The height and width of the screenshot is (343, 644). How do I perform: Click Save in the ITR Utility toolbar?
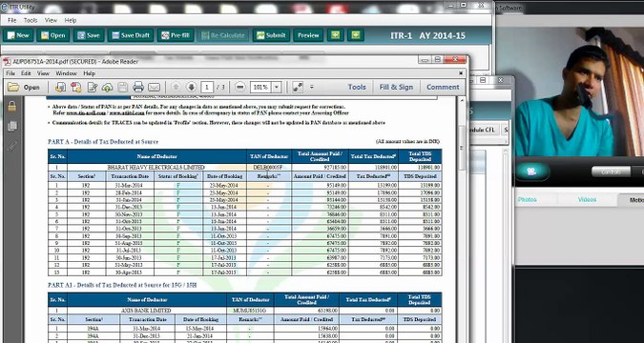[x=89, y=35]
